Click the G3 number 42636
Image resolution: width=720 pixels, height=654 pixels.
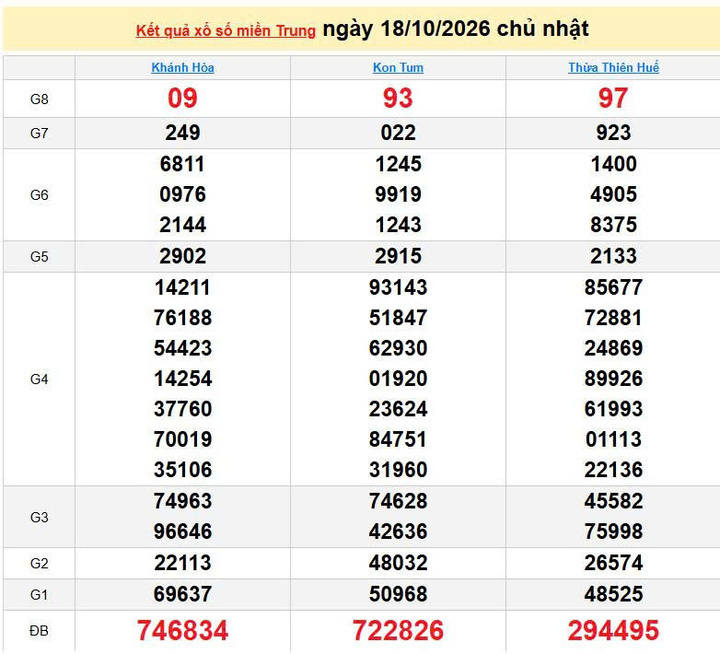tap(398, 531)
